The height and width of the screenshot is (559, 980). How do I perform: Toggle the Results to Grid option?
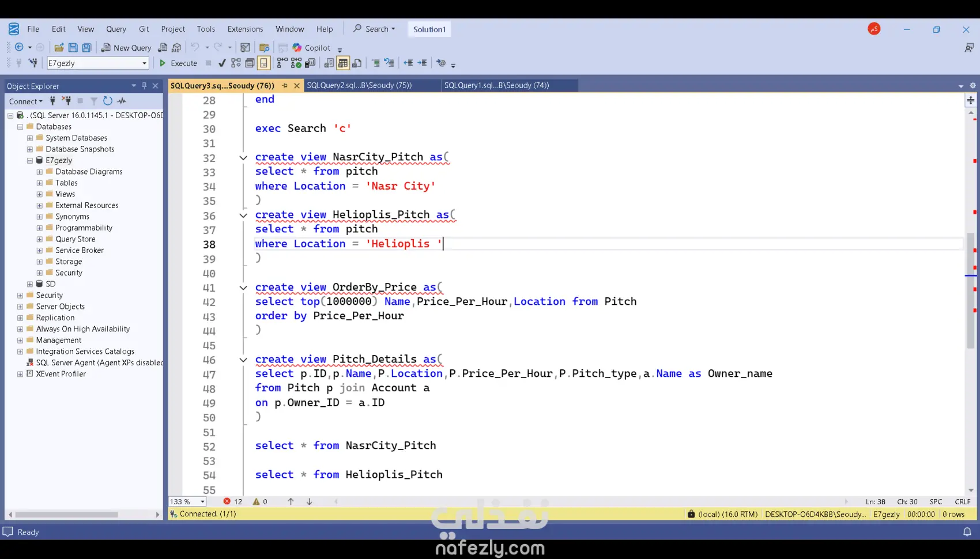342,63
